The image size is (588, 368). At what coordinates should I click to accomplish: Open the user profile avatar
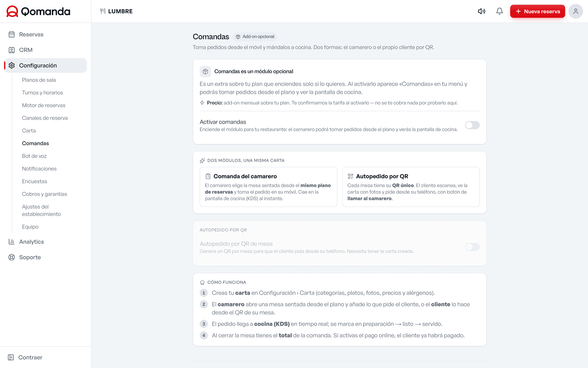pos(575,11)
